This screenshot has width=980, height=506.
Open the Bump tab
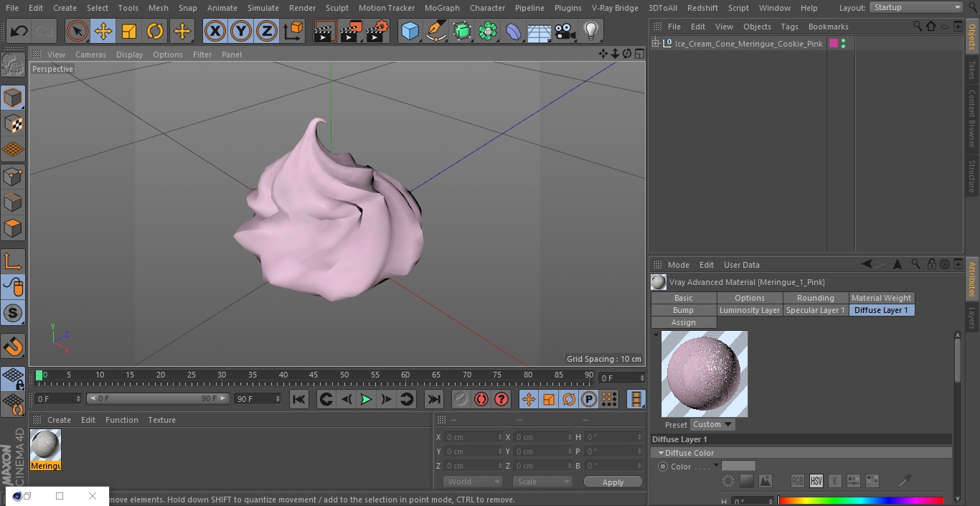(x=684, y=310)
